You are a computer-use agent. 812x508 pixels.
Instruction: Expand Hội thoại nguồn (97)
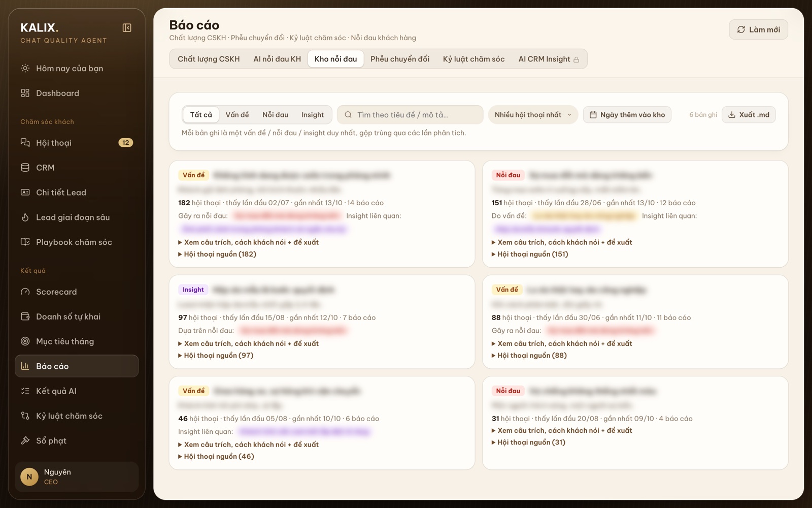[x=216, y=356]
